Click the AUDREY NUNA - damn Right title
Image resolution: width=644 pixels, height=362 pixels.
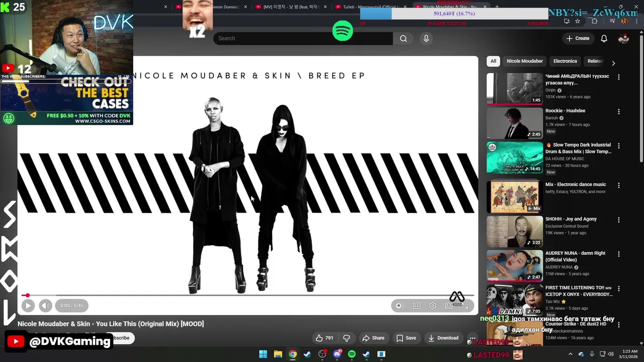(575, 256)
